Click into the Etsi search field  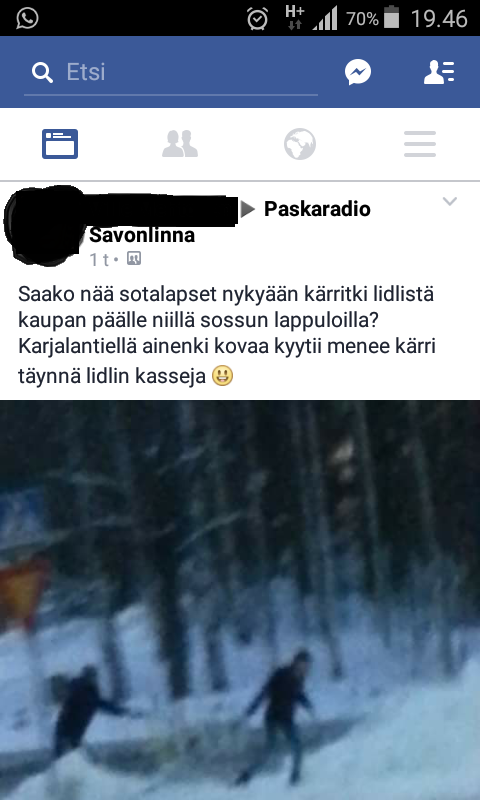171,72
